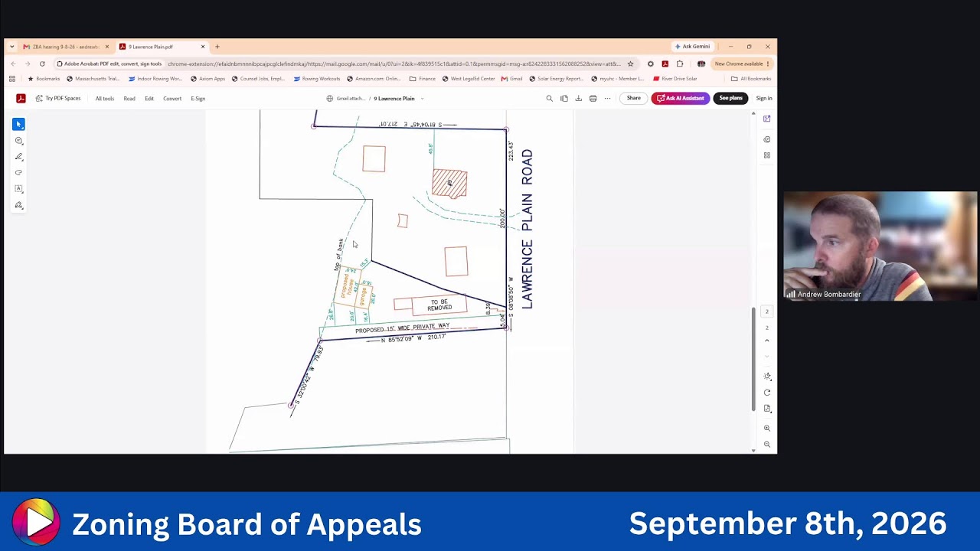The height and width of the screenshot is (551, 980).
Task: Open the Acrobat home logo icon
Action: pos(21,98)
